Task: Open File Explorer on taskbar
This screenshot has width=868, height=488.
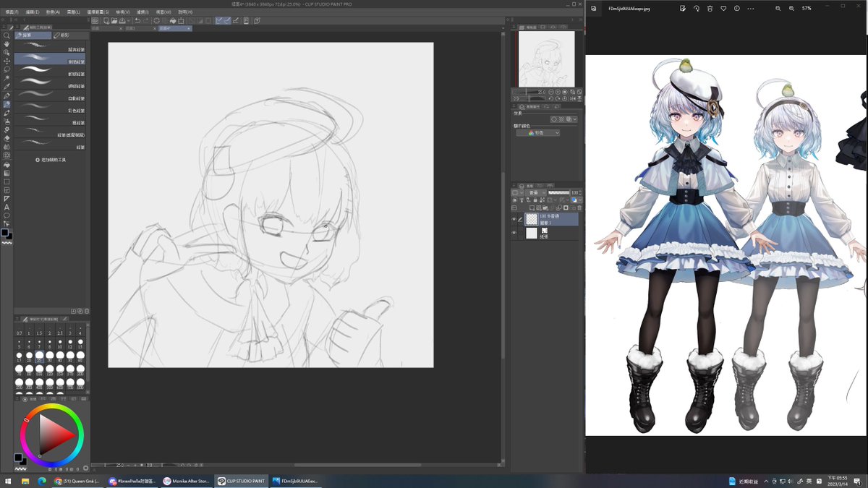Action: 25,481
